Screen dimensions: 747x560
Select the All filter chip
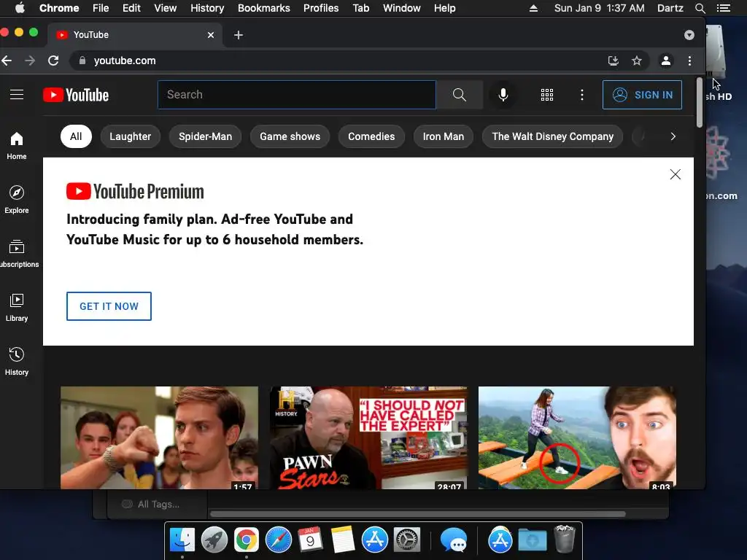(76, 136)
